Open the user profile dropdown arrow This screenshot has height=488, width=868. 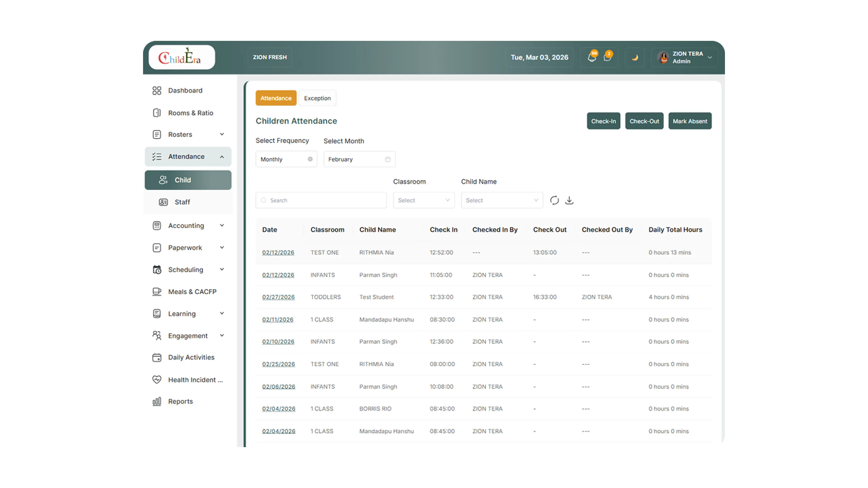click(x=710, y=58)
